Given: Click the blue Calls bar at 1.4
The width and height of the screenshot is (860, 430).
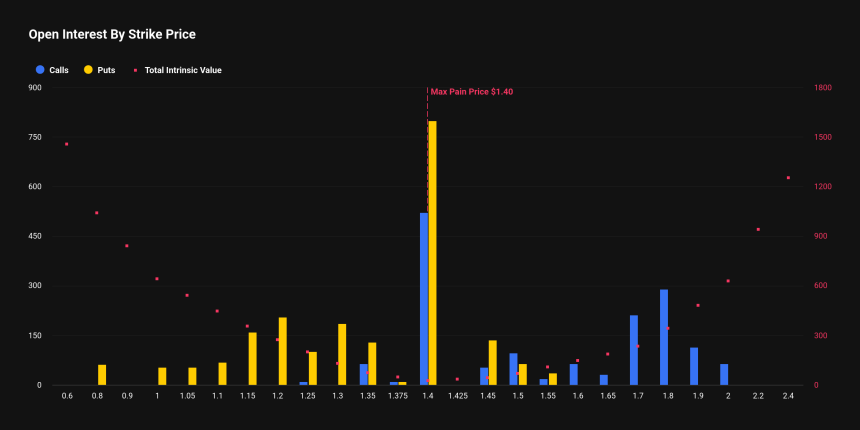Looking at the screenshot, I should [x=423, y=298].
